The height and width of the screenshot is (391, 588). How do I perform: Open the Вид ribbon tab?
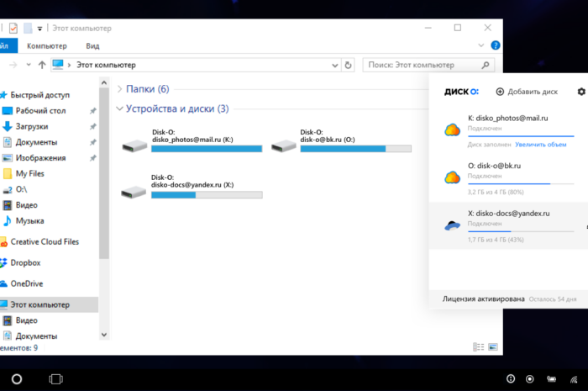pos(92,45)
